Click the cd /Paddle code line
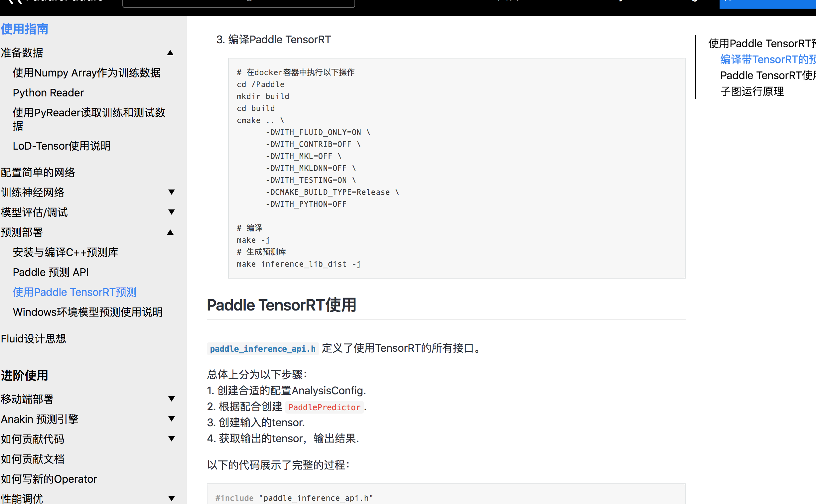816x504 pixels. click(x=260, y=84)
